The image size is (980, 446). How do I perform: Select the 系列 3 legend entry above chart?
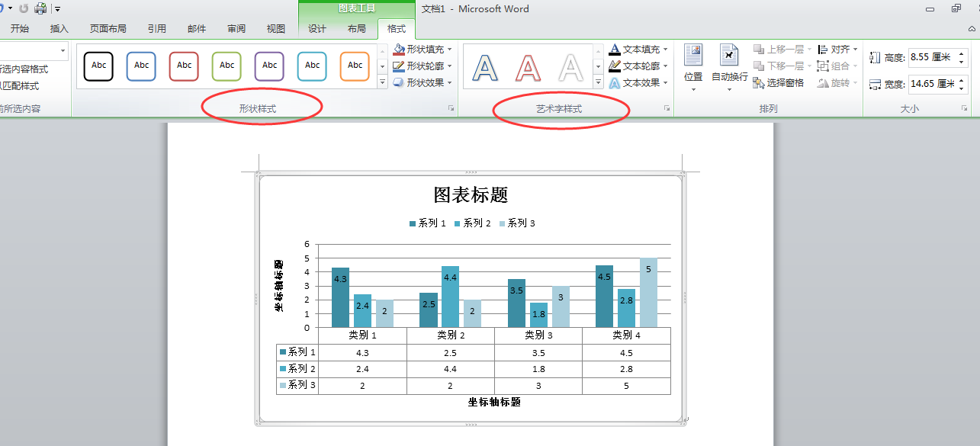(517, 223)
